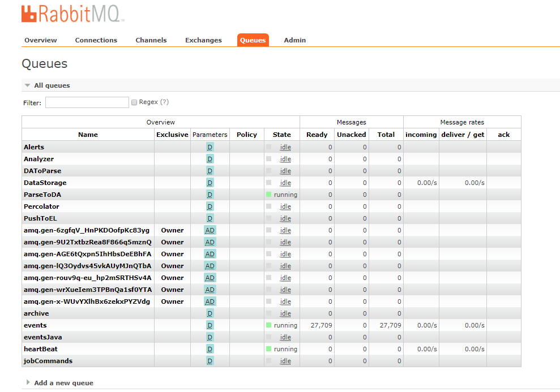Select the Queues tab

tap(253, 40)
